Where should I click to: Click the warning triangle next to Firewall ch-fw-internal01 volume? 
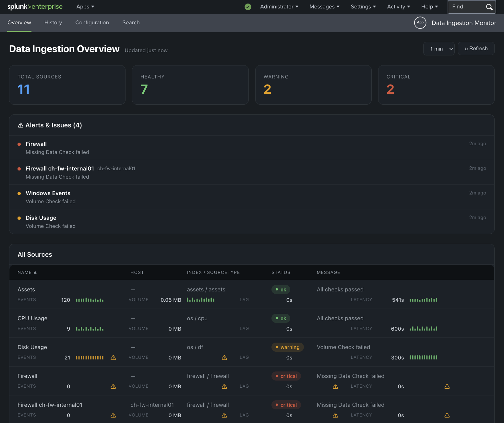(224, 415)
